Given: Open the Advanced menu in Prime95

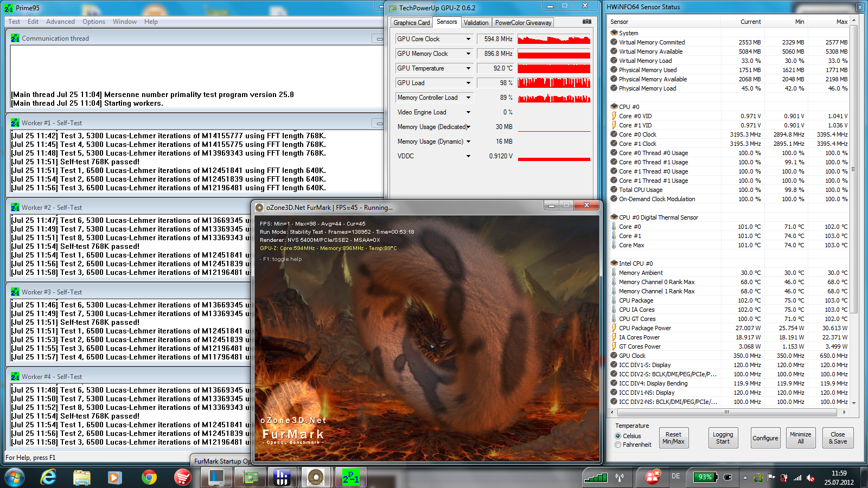Looking at the screenshot, I should tap(60, 22).
